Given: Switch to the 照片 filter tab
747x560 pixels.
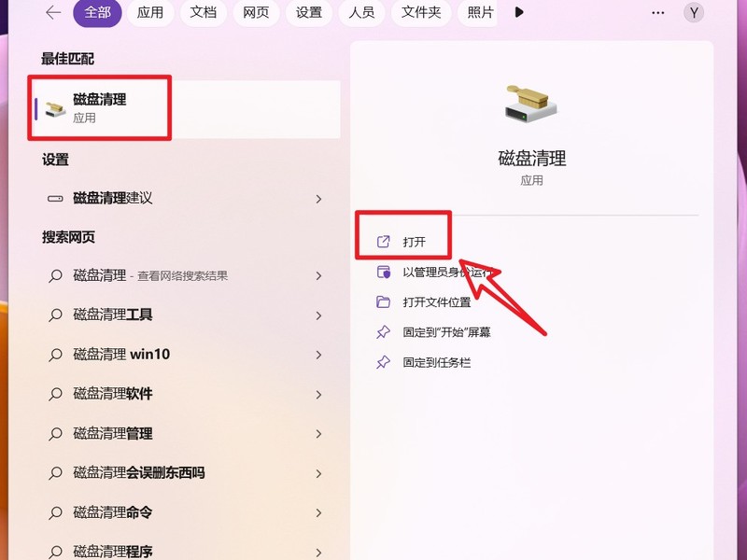Looking at the screenshot, I should pos(477,13).
